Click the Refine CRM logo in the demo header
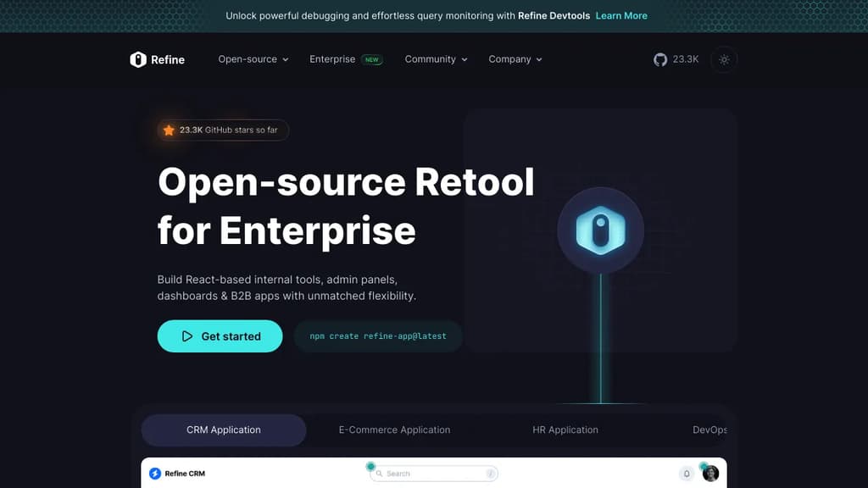 (x=176, y=474)
